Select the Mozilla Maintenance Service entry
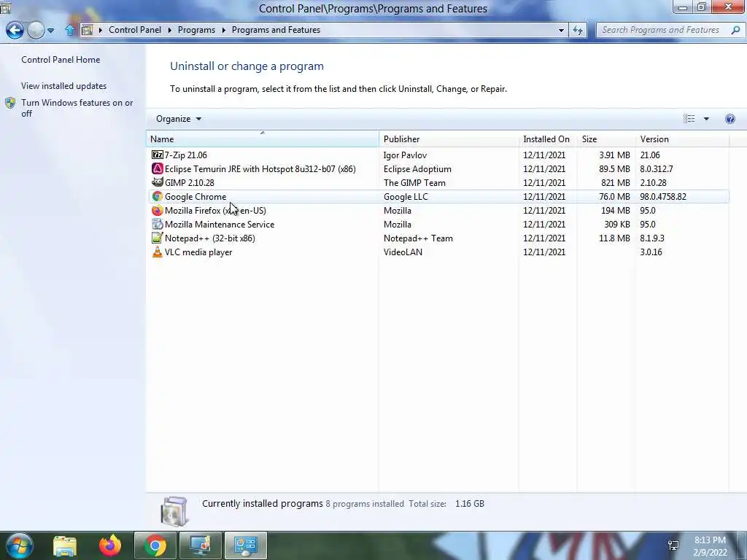The image size is (747, 560). (219, 224)
